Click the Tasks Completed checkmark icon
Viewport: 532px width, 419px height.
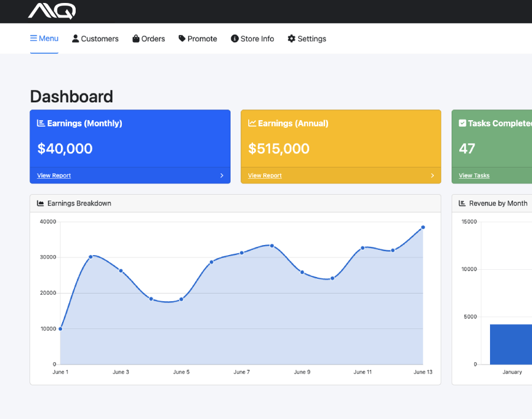coord(462,123)
